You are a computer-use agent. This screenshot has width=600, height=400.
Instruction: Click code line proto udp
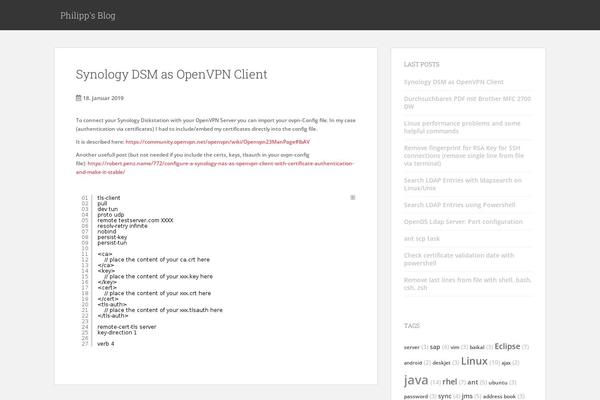[x=111, y=215]
